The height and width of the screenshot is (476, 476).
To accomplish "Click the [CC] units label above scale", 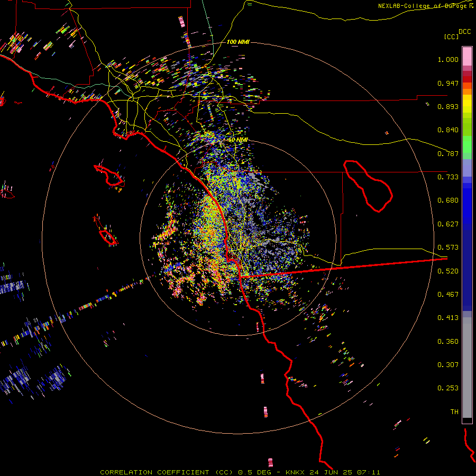I will point(452,36).
